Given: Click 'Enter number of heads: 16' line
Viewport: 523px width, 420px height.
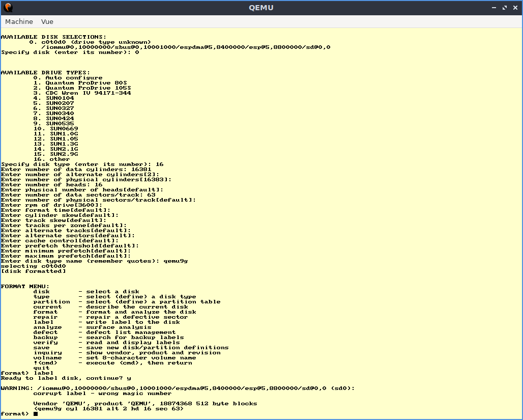Looking at the screenshot, I should [51, 185].
